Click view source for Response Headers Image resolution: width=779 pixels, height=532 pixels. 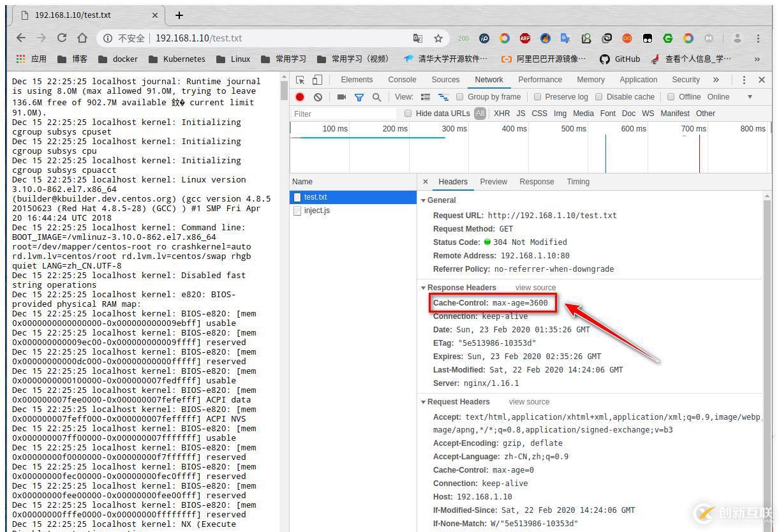click(x=535, y=288)
